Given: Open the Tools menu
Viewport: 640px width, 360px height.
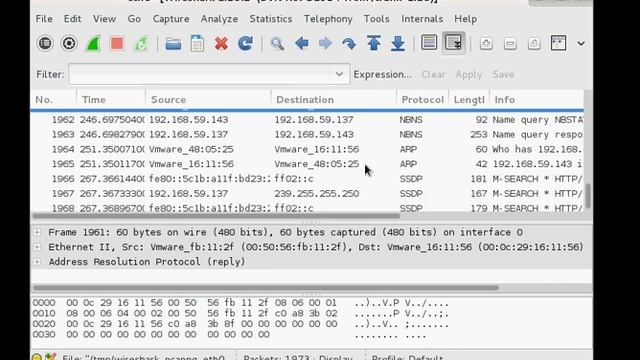Looking at the screenshot, I should tap(376, 19).
